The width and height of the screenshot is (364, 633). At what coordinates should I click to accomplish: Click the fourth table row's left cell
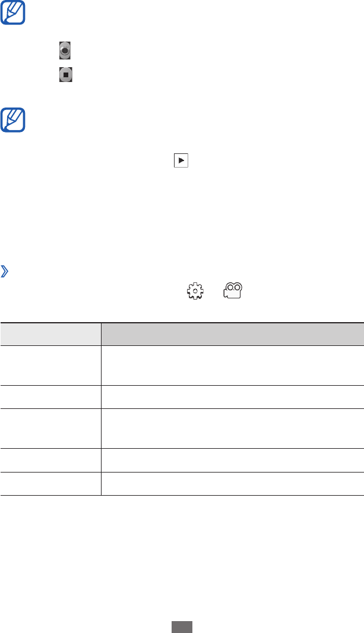50,459
